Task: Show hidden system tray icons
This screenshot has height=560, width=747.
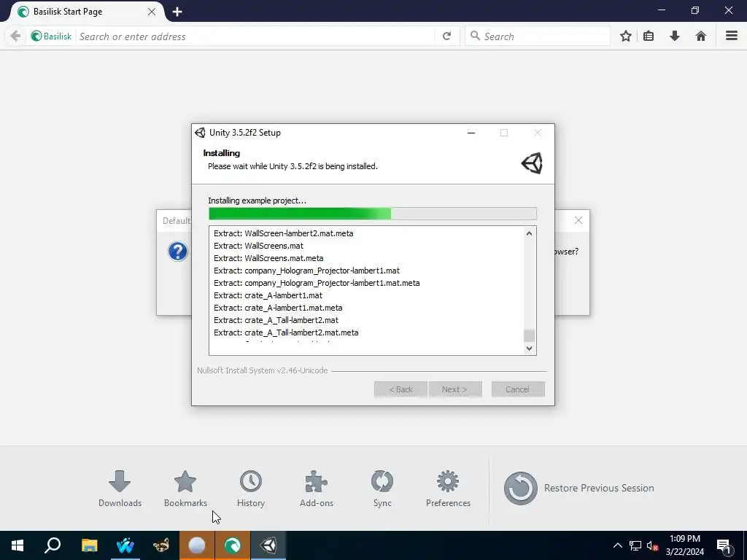Action: pyautogui.click(x=617, y=545)
